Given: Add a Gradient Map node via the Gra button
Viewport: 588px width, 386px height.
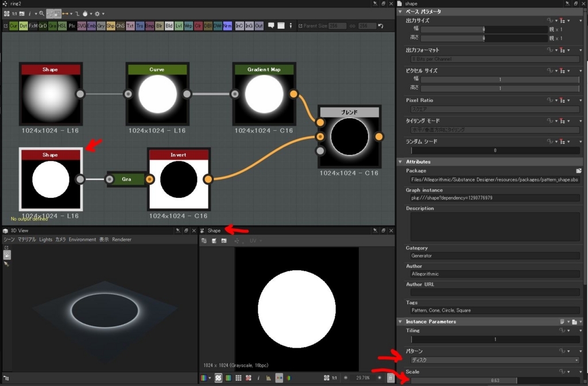Looking at the screenshot, I should pyautogui.click(x=52, y=26).
